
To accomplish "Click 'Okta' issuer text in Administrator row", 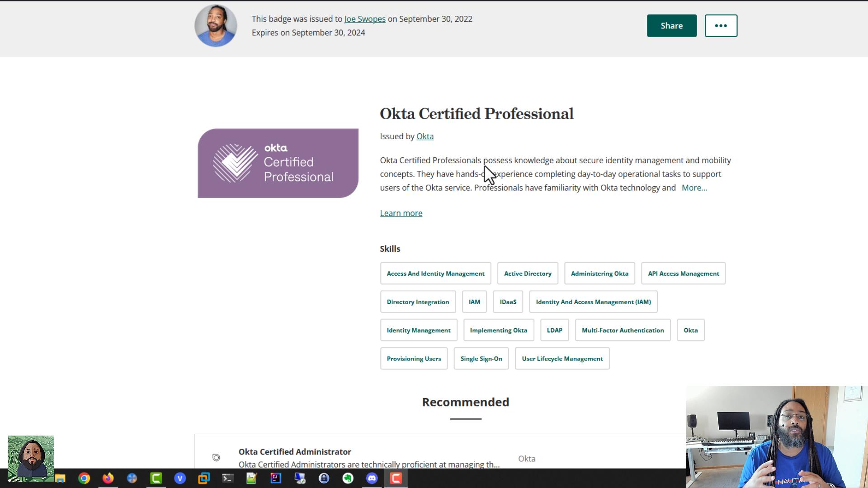I will (x=527, y=459).
